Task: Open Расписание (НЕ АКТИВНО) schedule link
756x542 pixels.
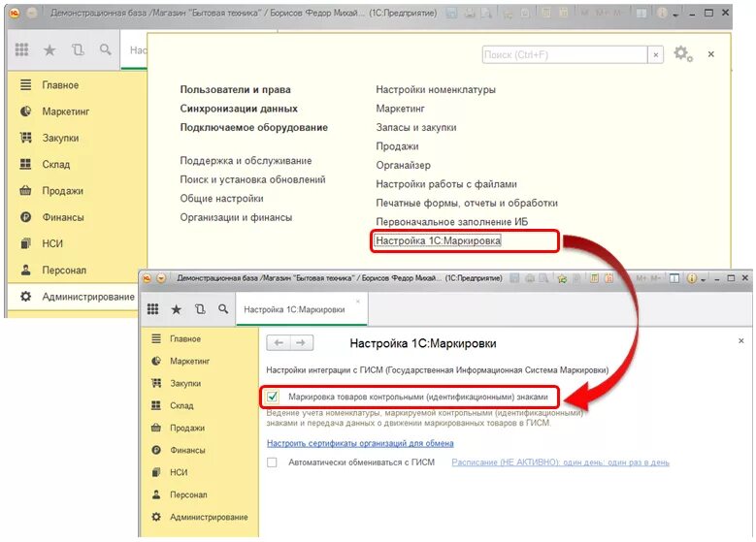Action: (x=560, y=462)
